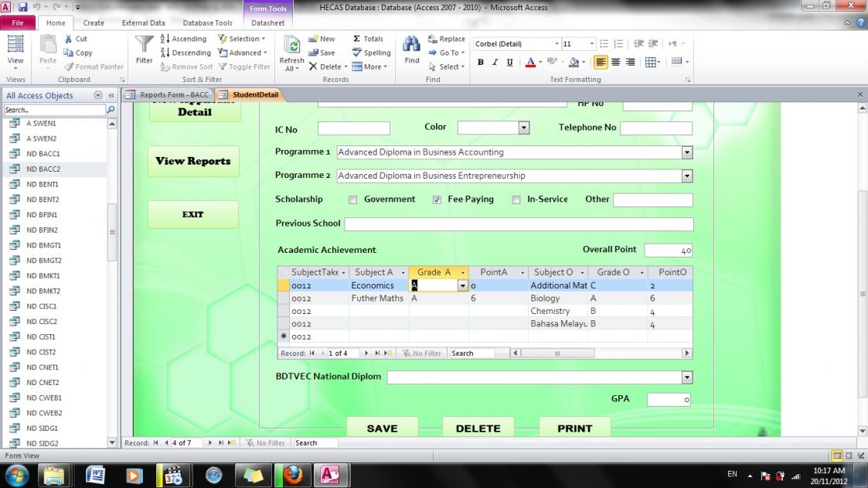
Task: Toggle the Government scholarship checkbox
Action: click(352, 200)
